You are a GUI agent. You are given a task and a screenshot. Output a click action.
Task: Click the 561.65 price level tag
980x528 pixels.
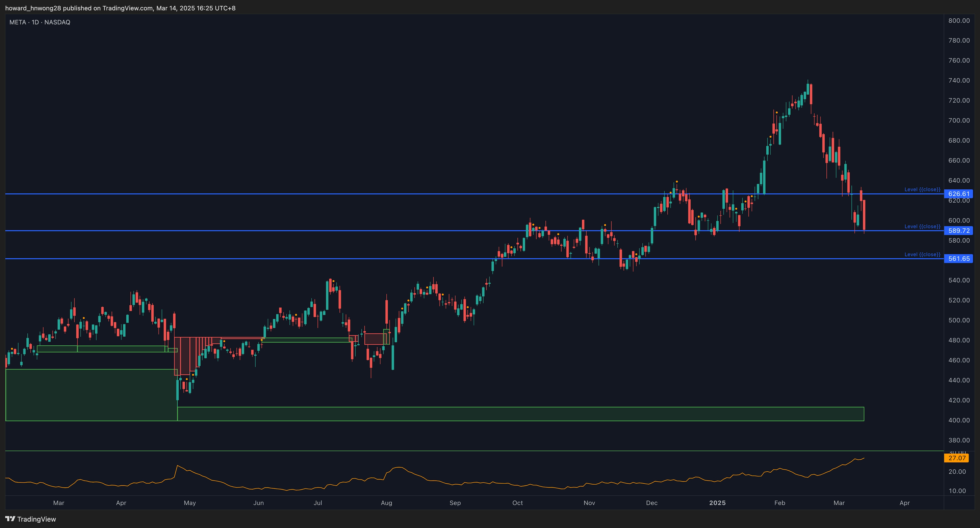959,259
